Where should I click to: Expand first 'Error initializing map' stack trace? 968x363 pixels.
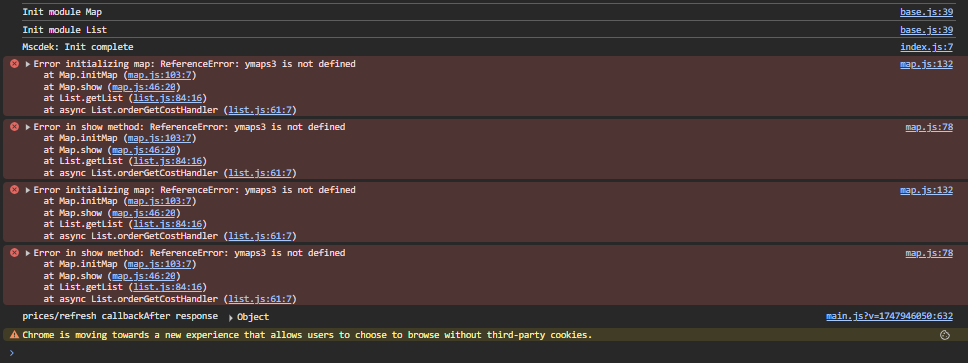[x=28, y=64]
